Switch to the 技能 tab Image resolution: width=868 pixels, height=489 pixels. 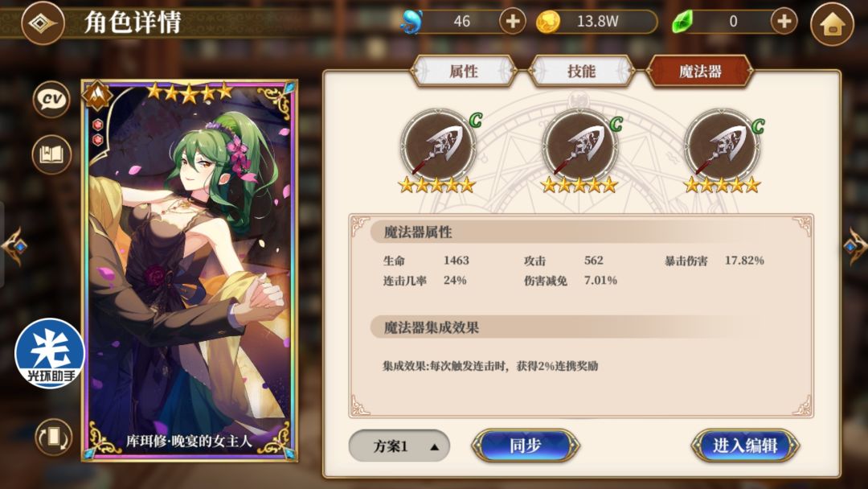581,71
